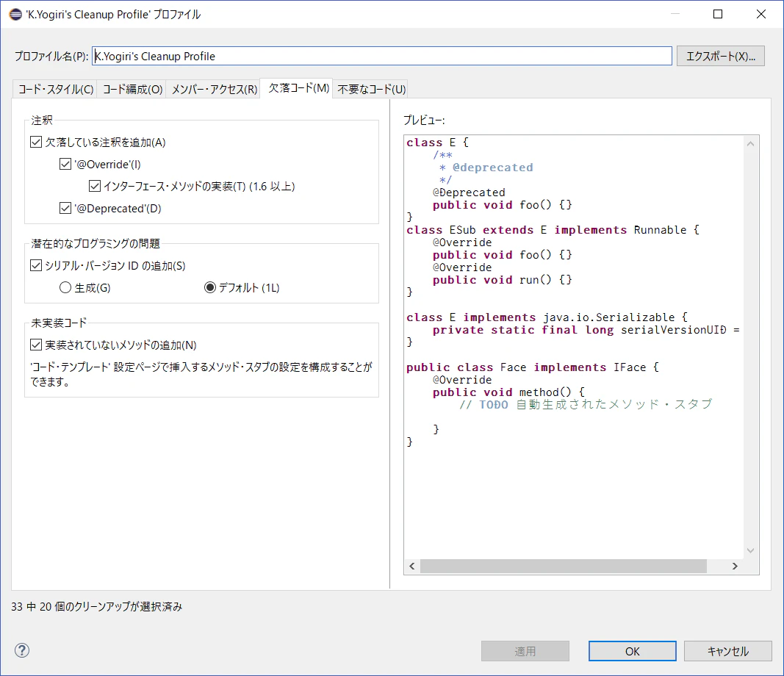
Task: Click the preview scroll right arrow
Action: coord(735,566)
